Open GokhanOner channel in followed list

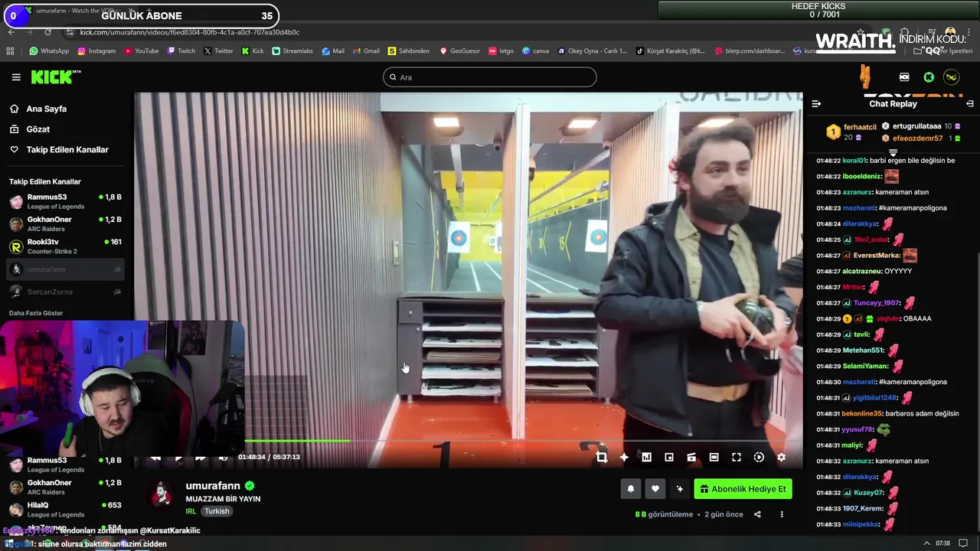(x=65, y=224)
